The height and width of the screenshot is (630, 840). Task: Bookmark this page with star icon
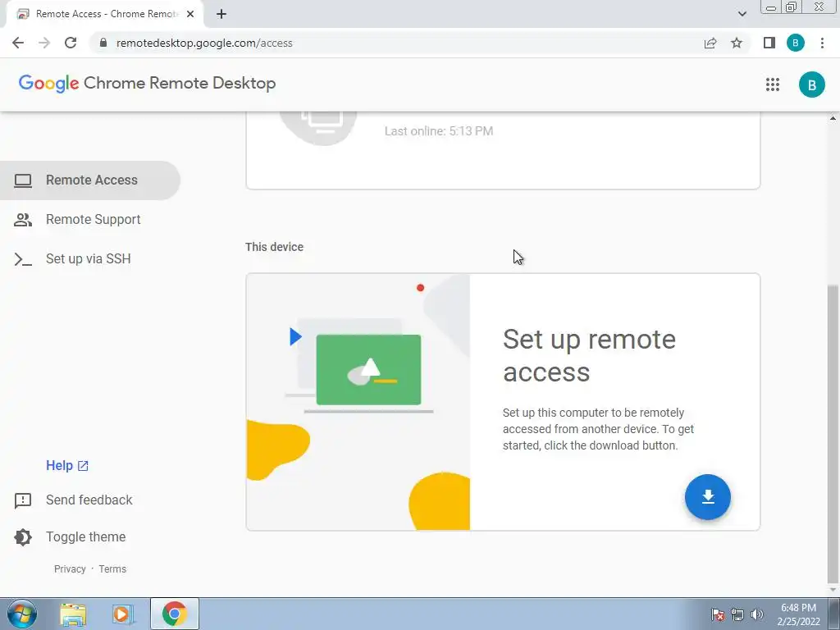pos(737,43)
